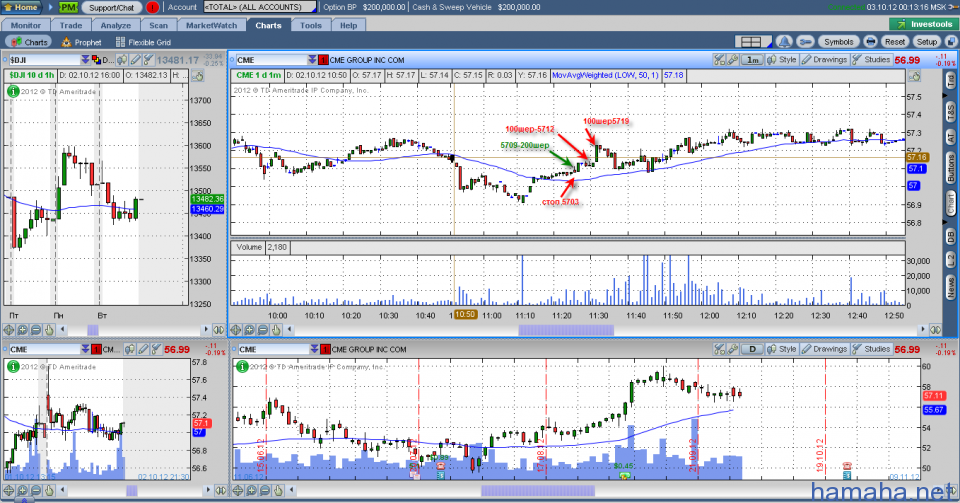Switch to the MarketWatch tab
This screenshot has height=503, width=960.
pos(212,25)
